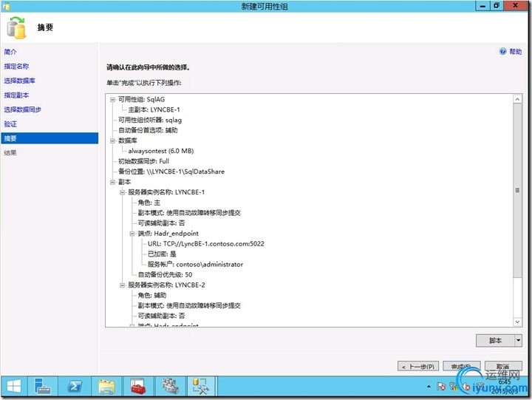Select 副本模式 row under LYNCBE-1

tap(189, 213)
